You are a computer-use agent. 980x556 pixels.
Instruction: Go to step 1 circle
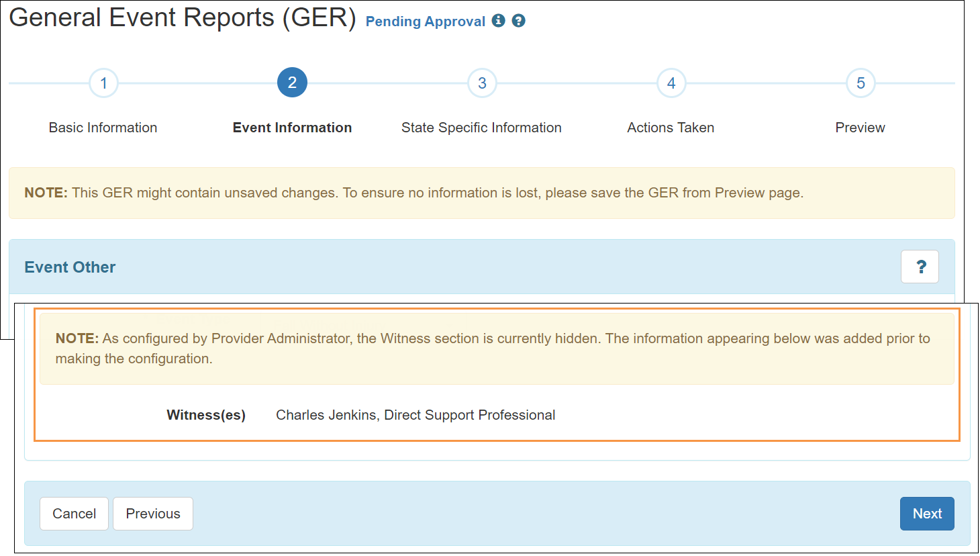pyautogui.click(x=103, y=83)
